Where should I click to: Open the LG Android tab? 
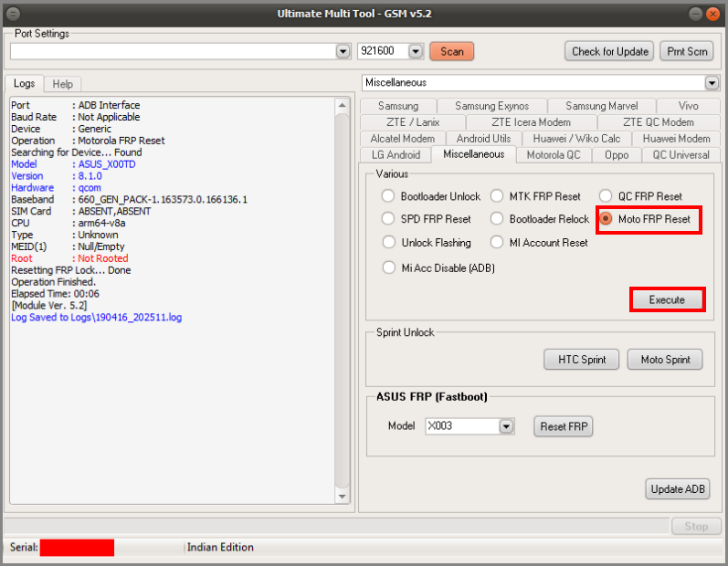coord(396,154)
